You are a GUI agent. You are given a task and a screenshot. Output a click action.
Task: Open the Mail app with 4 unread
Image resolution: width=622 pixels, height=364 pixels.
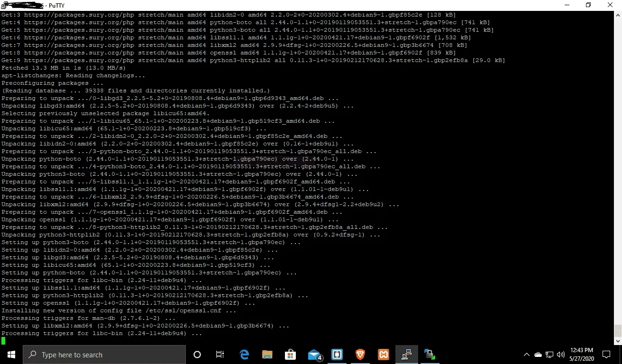315,355
